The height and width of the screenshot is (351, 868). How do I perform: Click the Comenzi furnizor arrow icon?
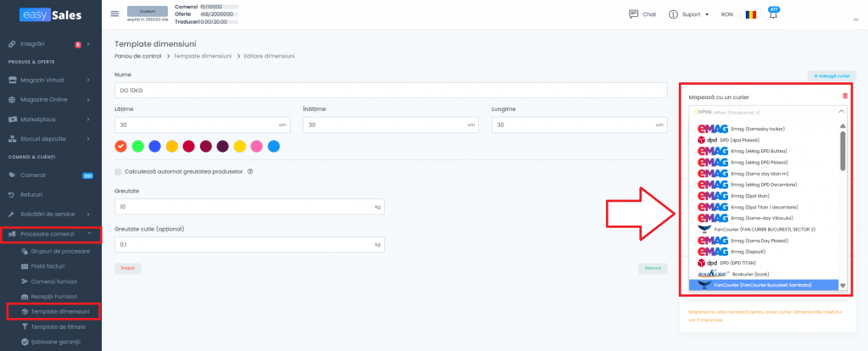[25, 281]
